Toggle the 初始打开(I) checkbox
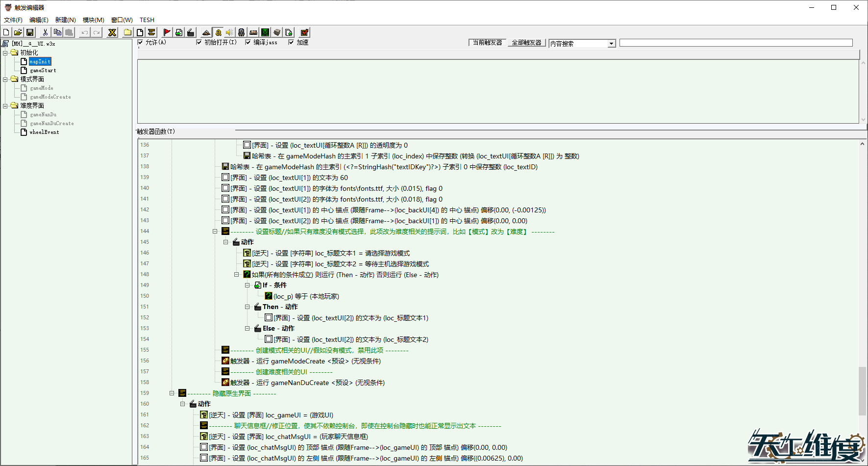Viewport: 868px width, 466px height. pos(199,42)
